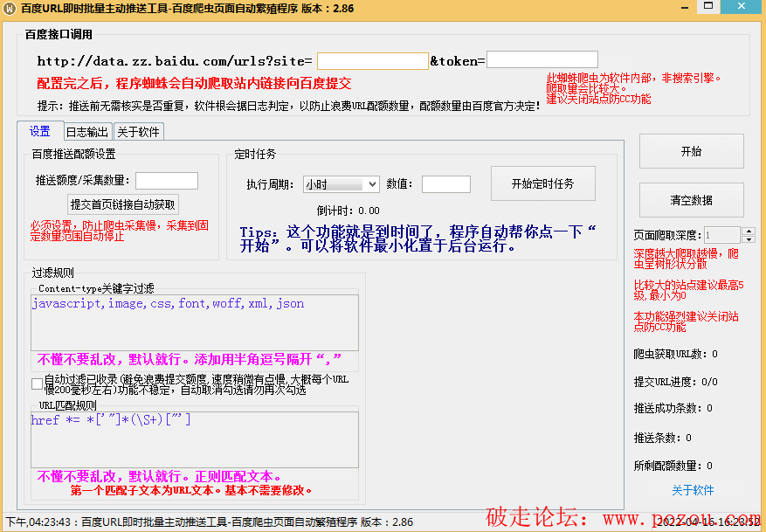Image resolution: width=766 pixels, height=532 pixels.
Task: Close the window with X button
Action: click(x=741, y=6)
